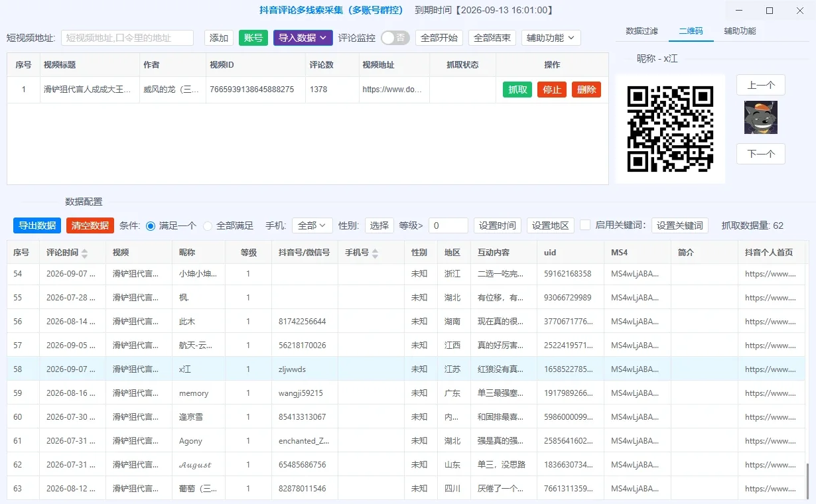Click the 互动内容 column header

pos(504,253)
